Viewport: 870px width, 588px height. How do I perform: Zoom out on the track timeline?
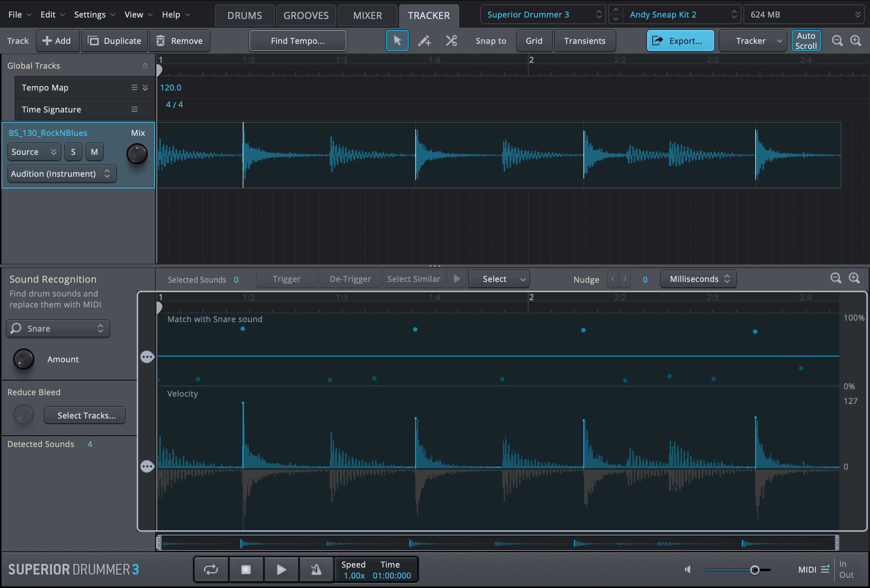tap(837, 41)
